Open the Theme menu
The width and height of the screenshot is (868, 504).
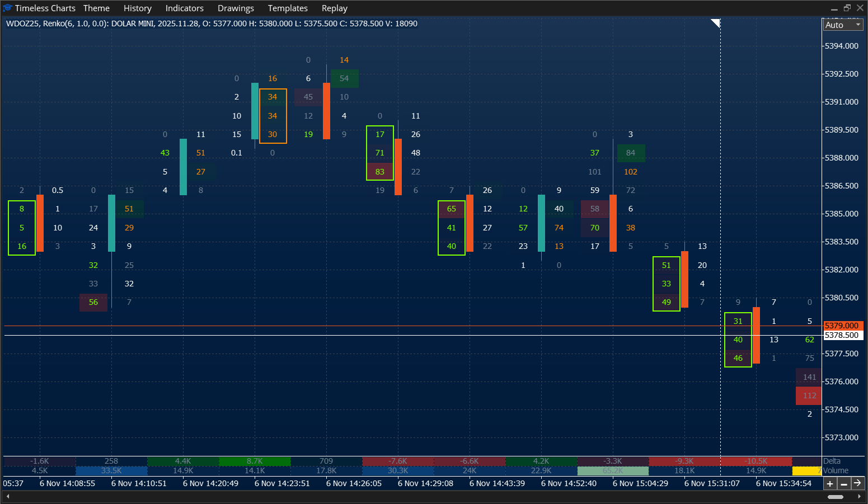[96, 8]
